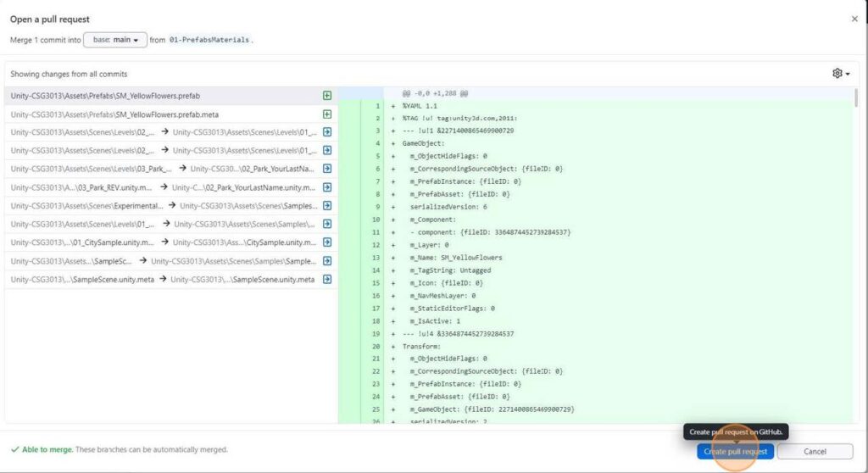Click the diff line m_NavMeshLayer: 0

point(442,296)
